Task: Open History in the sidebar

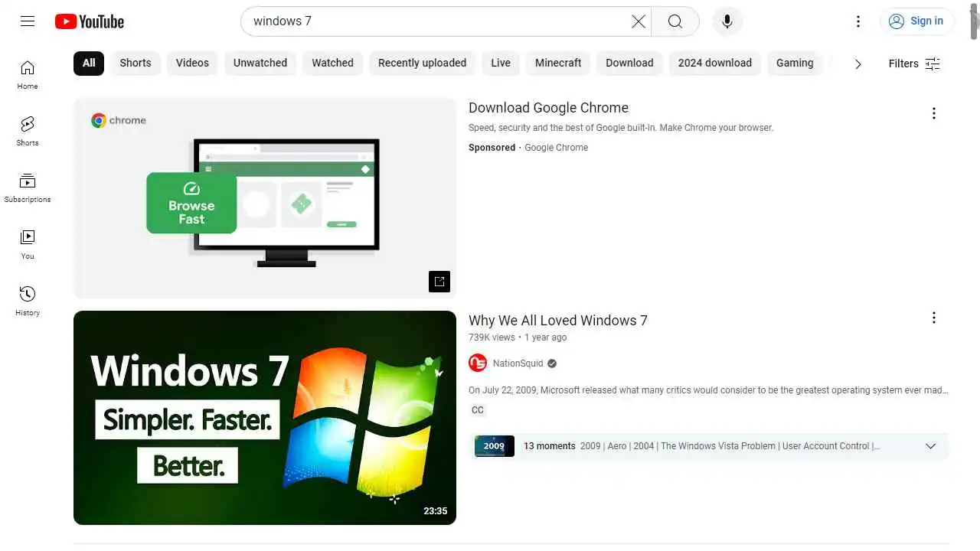Action: point(28,302)
